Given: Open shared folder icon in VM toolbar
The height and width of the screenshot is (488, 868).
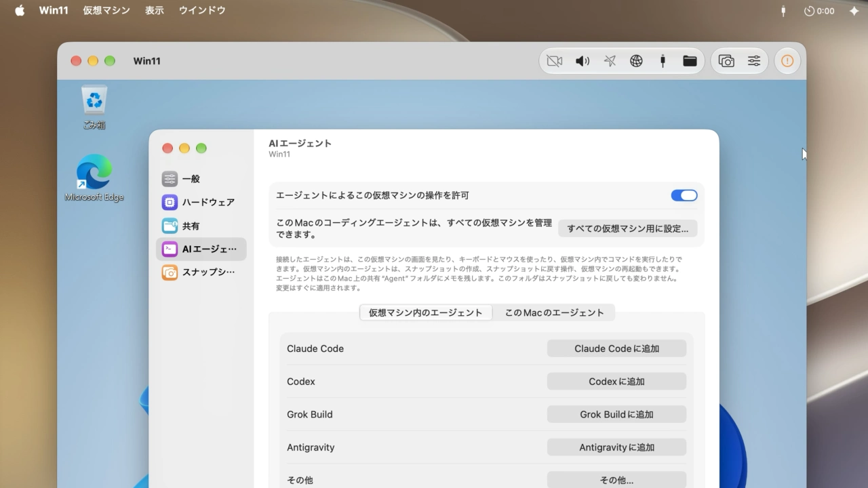Looking at the screenshot, I should 690,61.
